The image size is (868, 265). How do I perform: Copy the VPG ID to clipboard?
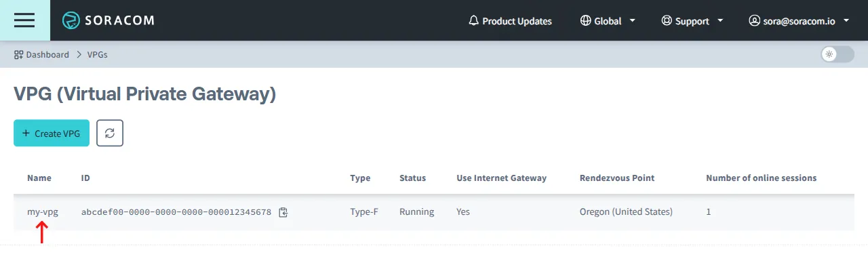[283, 212]
